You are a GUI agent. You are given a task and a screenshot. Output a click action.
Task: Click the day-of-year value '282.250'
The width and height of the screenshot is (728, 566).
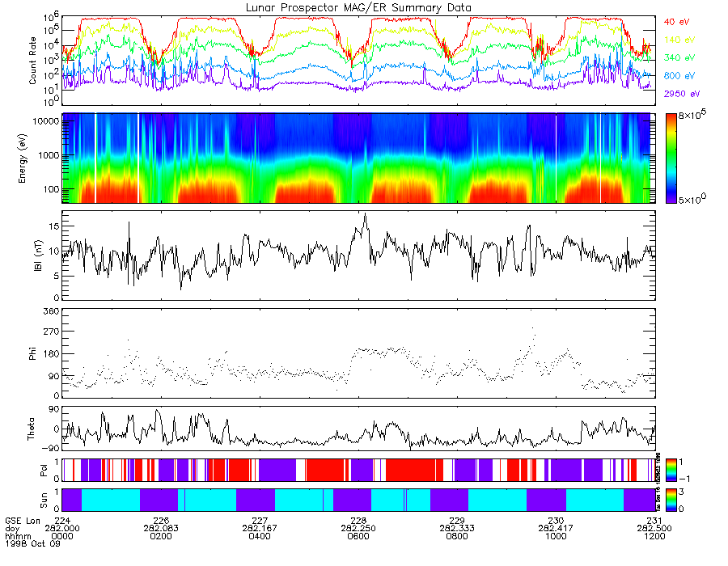coord(358,529)
